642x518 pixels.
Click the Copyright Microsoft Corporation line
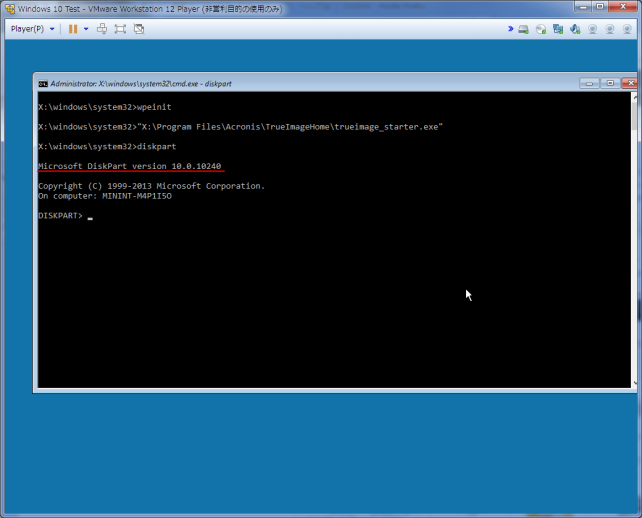click(x=151, y=186)
